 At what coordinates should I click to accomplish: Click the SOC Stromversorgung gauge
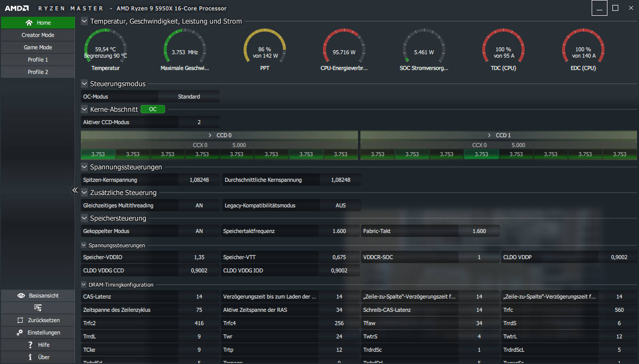(x=424, y=50)
